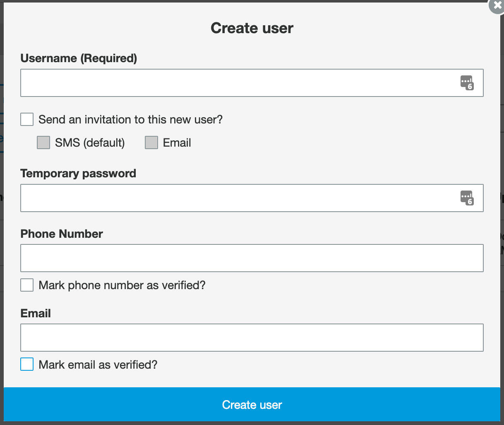504x425 pixels.
Task: Click the 'Send an invitation to this new user?' label
Action: pos(131,120)
